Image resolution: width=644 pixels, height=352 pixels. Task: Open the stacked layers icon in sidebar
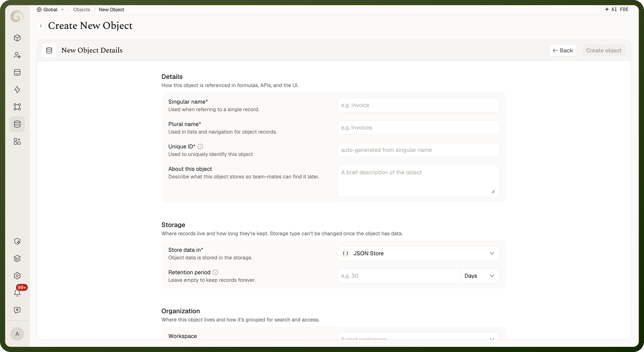click(x=17, y=259)
